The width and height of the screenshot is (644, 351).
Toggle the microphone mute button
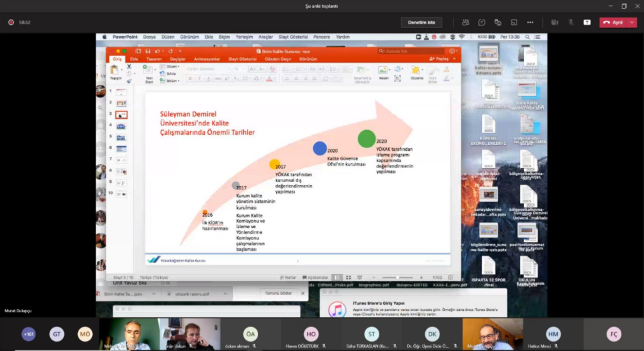click(571, 22)
